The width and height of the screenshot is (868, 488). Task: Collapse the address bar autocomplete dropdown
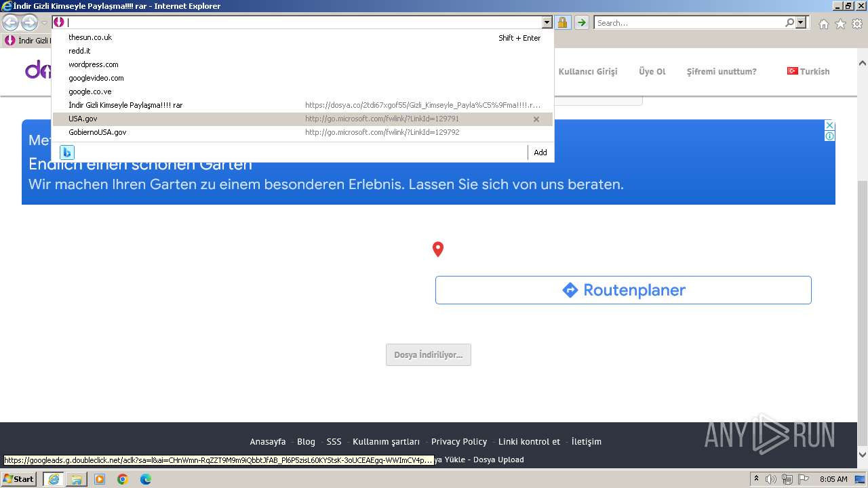547,22
